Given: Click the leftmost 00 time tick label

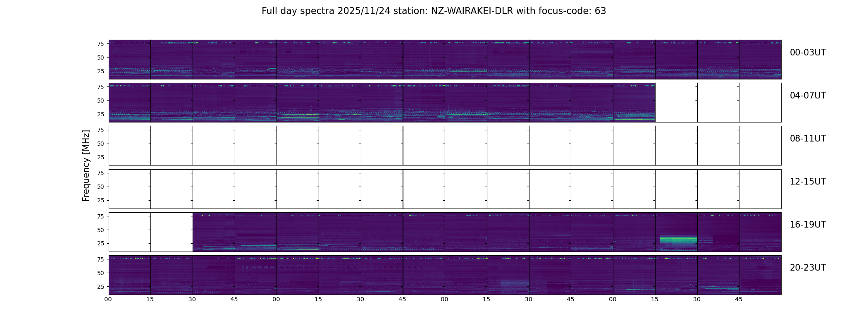Looking at the screenshot, I should point(108,299).
